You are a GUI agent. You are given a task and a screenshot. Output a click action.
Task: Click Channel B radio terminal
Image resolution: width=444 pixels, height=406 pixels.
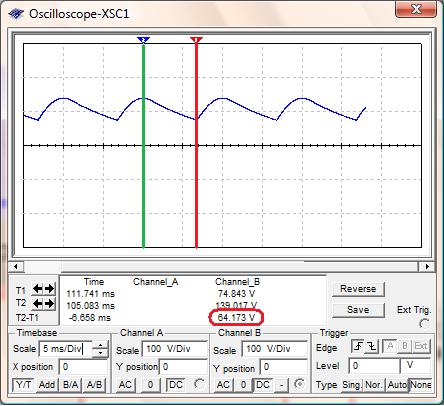pyautogui.click(x=299, y=384)
